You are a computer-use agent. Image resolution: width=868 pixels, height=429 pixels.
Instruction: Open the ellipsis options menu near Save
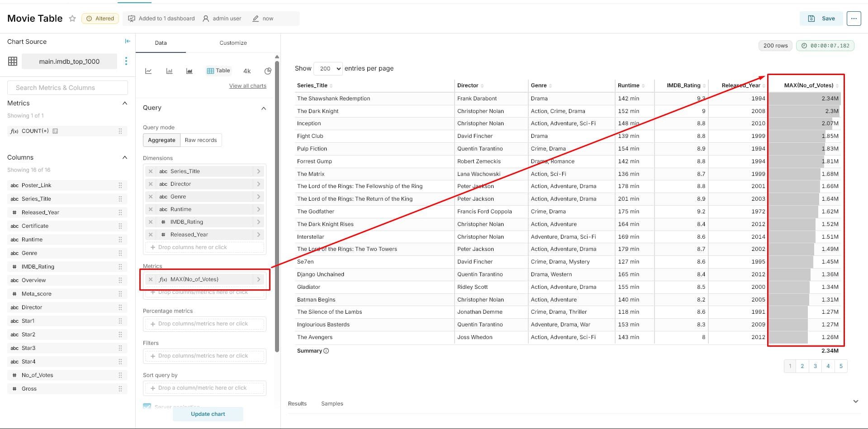(x=854, y=19)
